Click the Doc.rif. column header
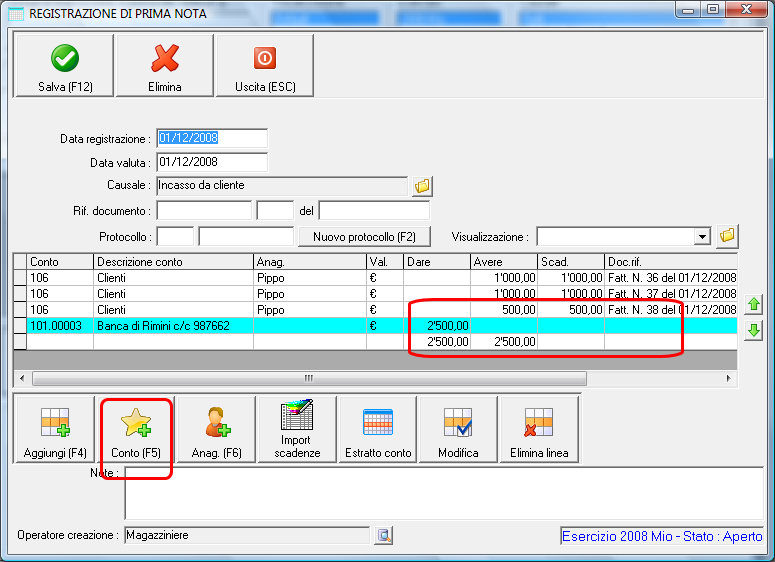 (x=671, y=261)
